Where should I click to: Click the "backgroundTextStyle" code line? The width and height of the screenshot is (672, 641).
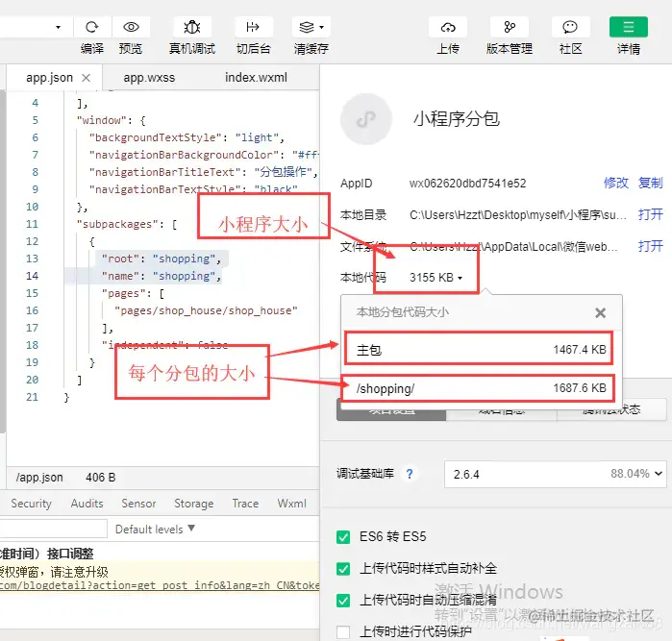[x=187, y=137]
